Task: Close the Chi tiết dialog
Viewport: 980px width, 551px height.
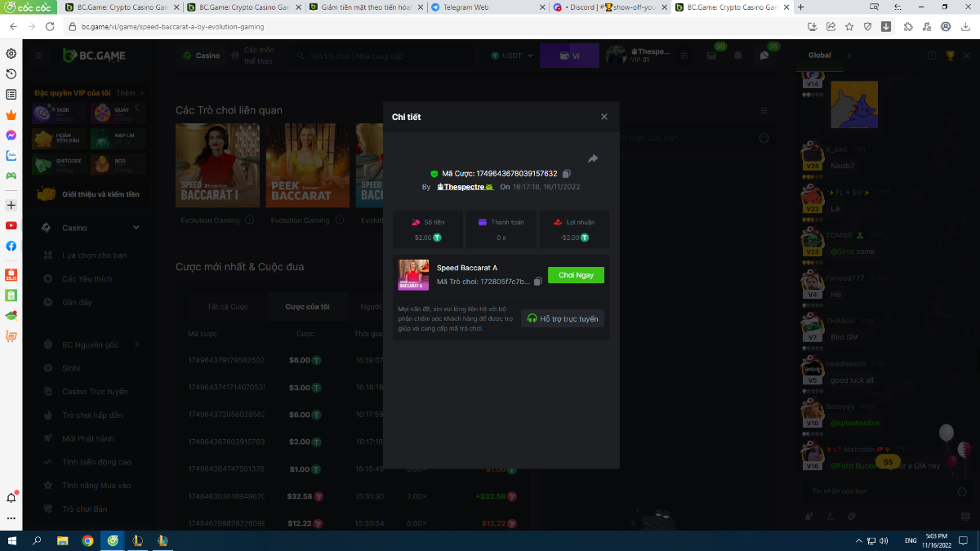Action: pyautogui.click(x=604, y=117)
